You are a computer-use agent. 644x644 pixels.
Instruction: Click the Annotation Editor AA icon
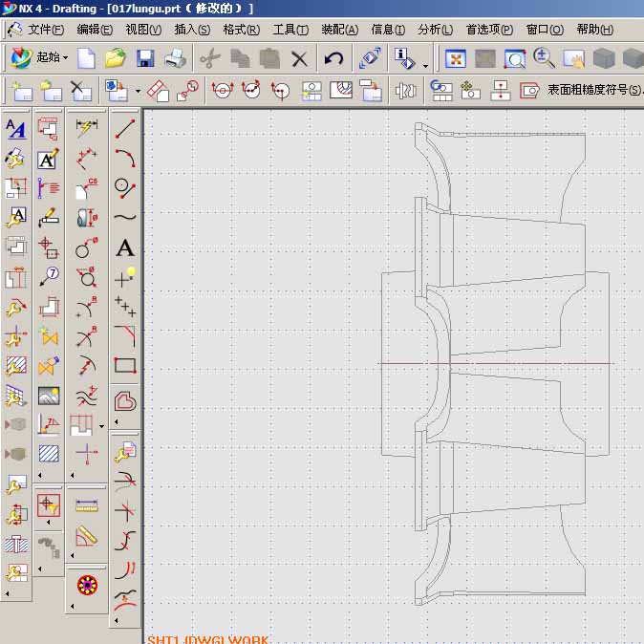click(16, 129)
